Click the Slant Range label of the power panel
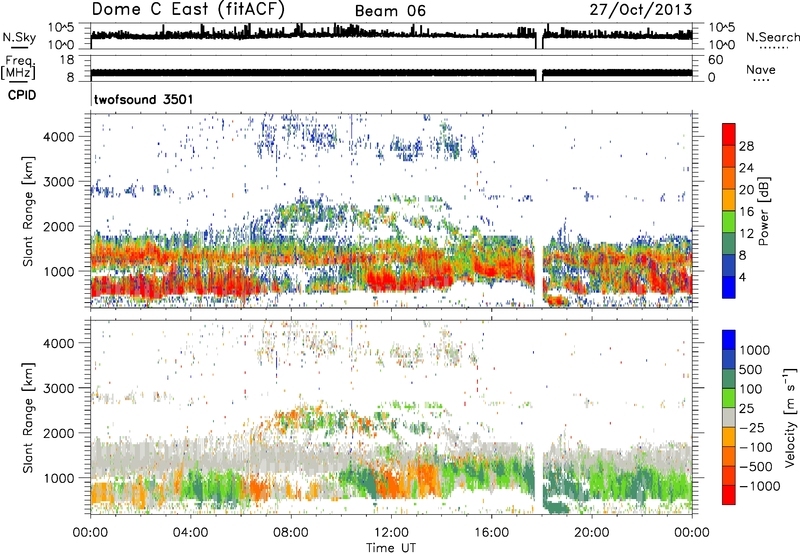 click(28, 211)
